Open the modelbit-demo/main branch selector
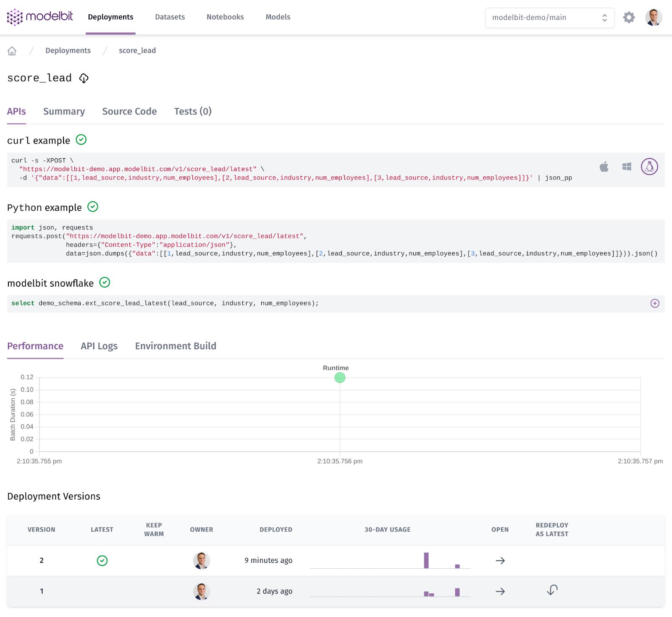 point(550,18)
